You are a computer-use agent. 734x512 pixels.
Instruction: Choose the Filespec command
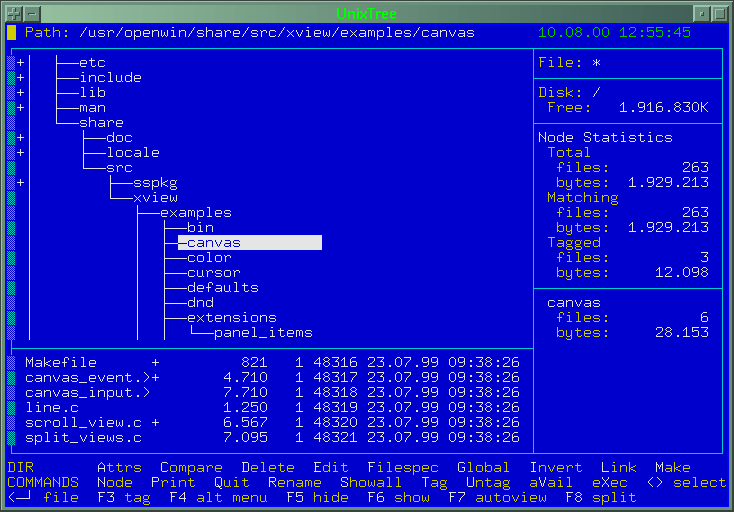403,467
